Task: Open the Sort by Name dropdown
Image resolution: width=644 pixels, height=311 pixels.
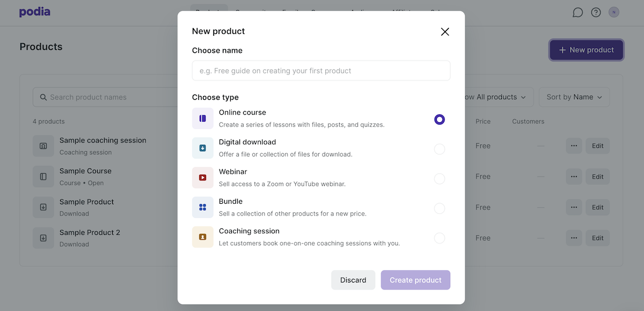Action: [x=574, y=97]
